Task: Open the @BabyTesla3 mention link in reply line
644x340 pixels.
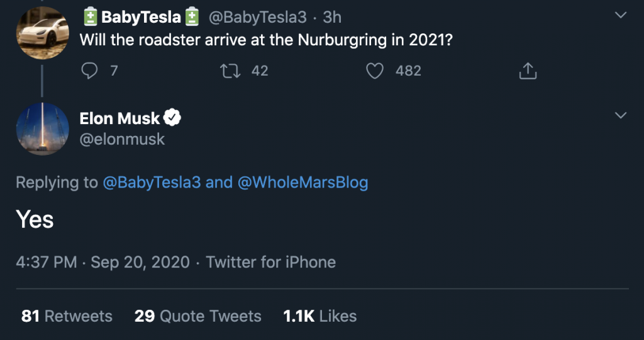Action: [x=152, y=182]
